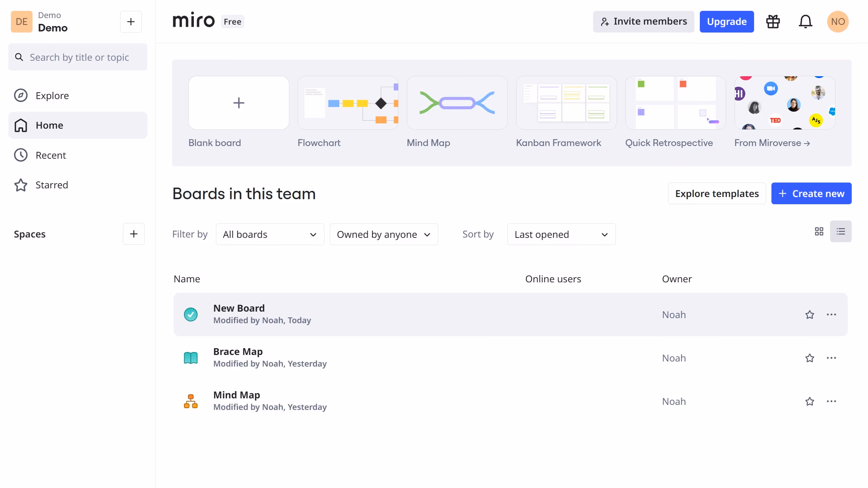Switch to list view
This screenshot has width=868, height=488.
[841, 231]
